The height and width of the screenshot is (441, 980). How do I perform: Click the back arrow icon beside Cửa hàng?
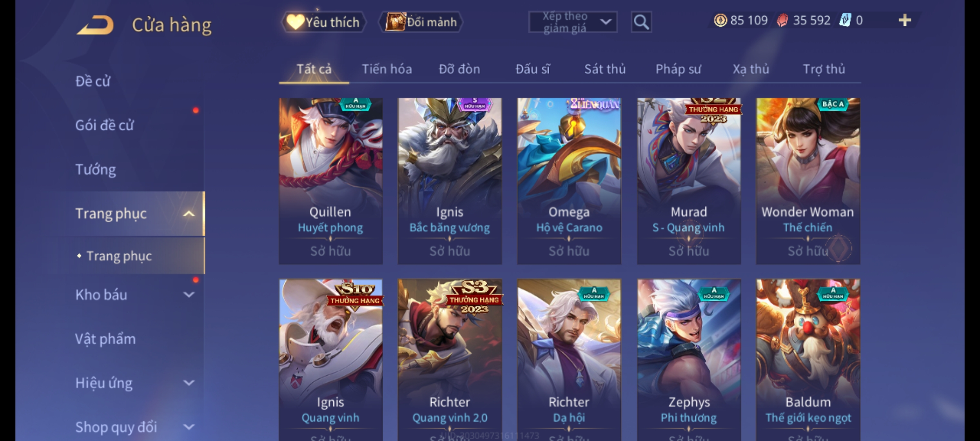pos(95,25)
